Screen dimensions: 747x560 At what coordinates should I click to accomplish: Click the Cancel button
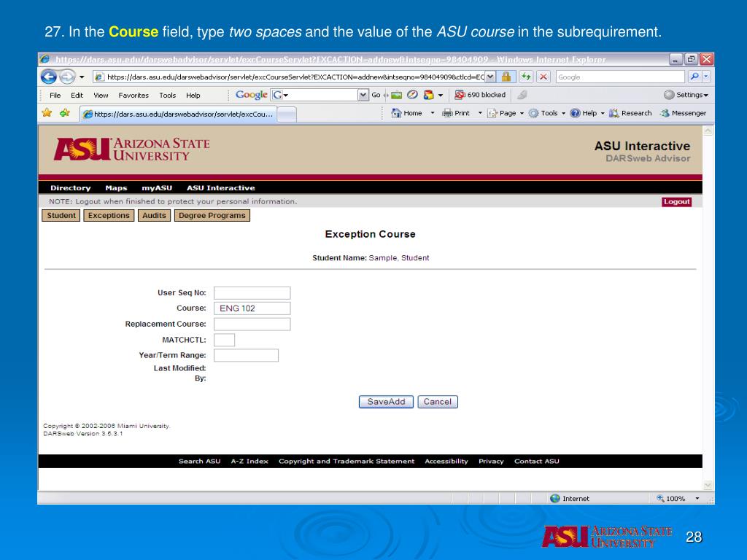point(438,402)
